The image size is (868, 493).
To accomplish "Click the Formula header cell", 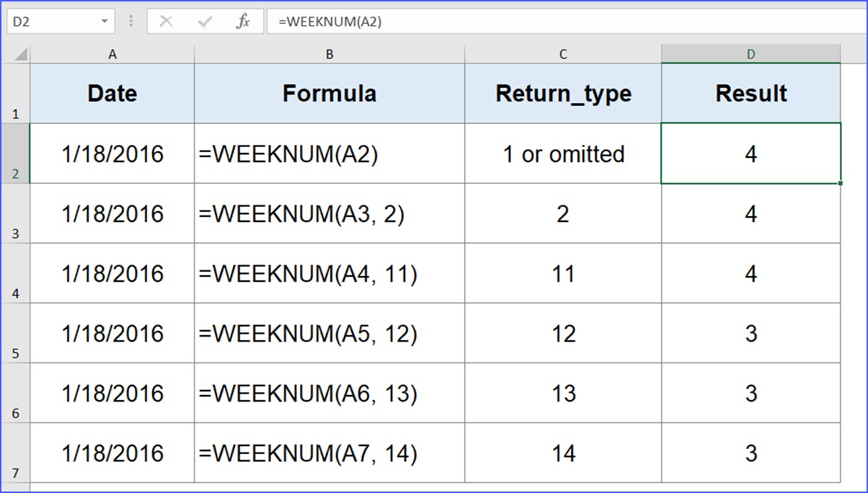I will (329, 93).
